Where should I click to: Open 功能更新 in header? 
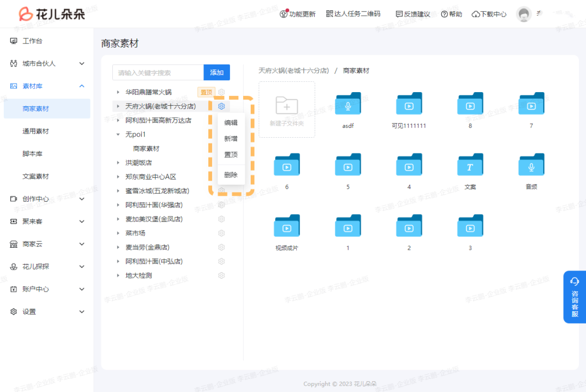[297, 14]
